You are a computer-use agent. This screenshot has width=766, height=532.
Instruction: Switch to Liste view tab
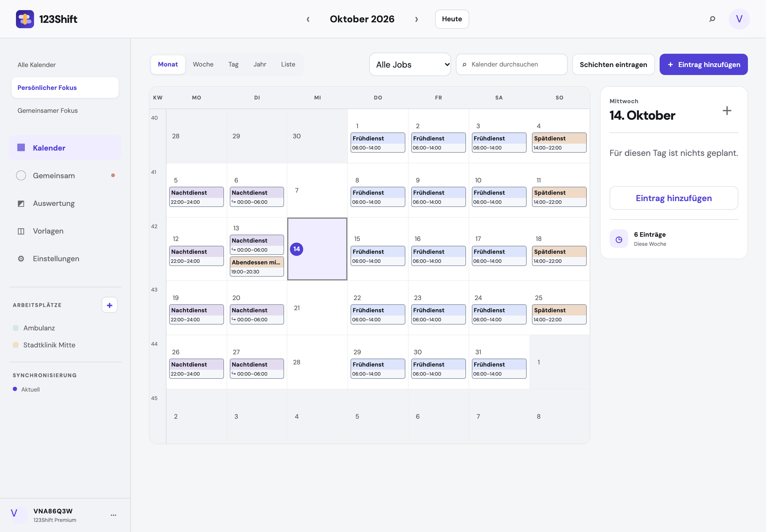click(x=288, y=64)
